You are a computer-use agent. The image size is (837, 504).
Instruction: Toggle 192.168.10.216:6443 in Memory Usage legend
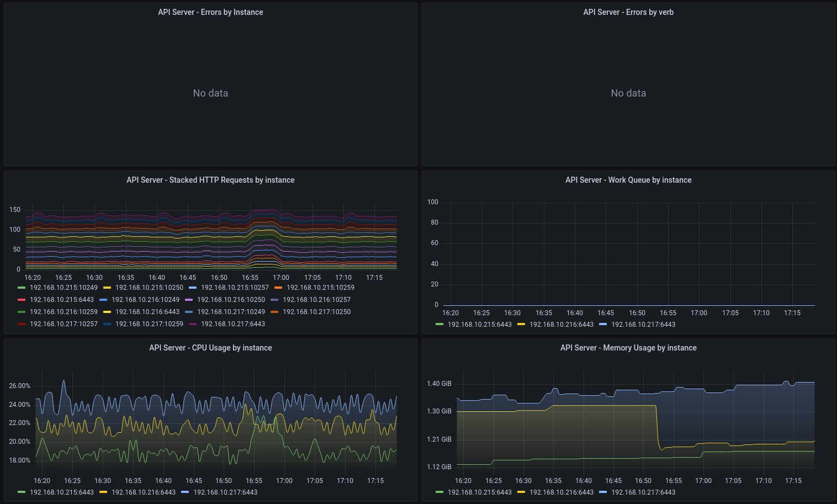pos(561,492)
